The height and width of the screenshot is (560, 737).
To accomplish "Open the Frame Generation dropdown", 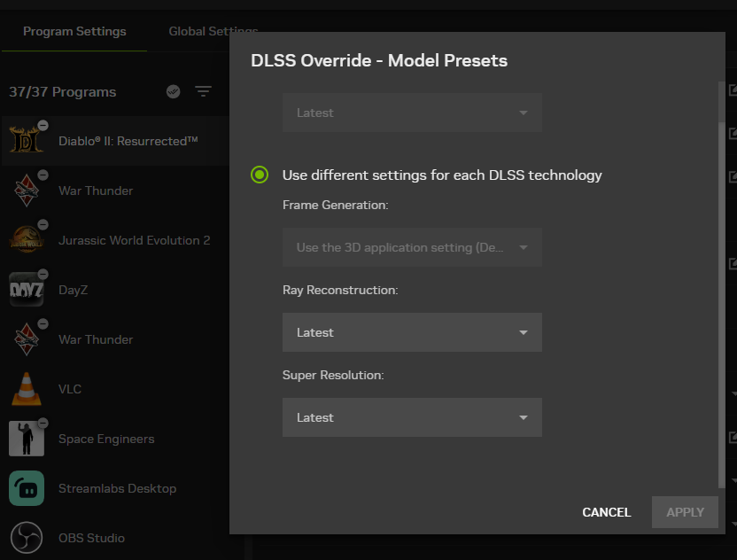I will (412, 247).
